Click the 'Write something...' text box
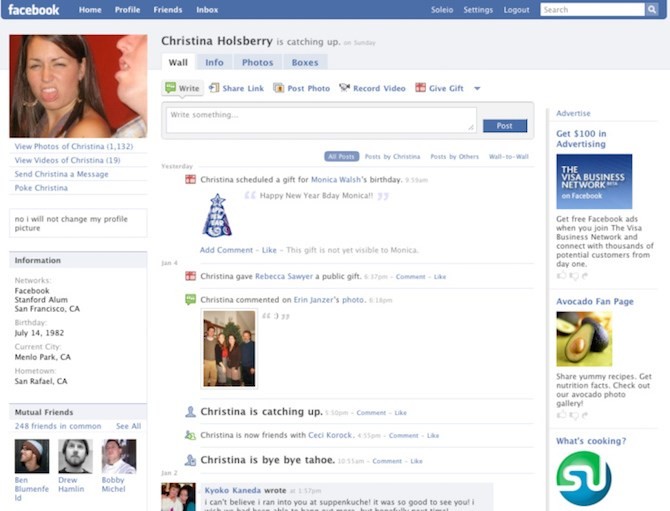The image size is (670, 511). [321, 120]
